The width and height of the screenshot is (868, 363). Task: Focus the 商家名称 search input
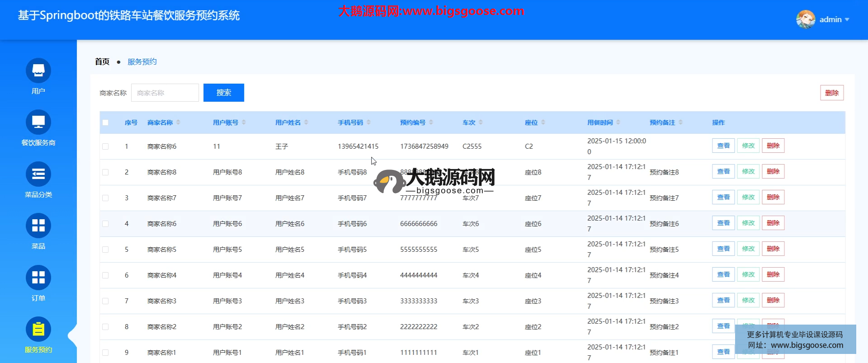165,93
